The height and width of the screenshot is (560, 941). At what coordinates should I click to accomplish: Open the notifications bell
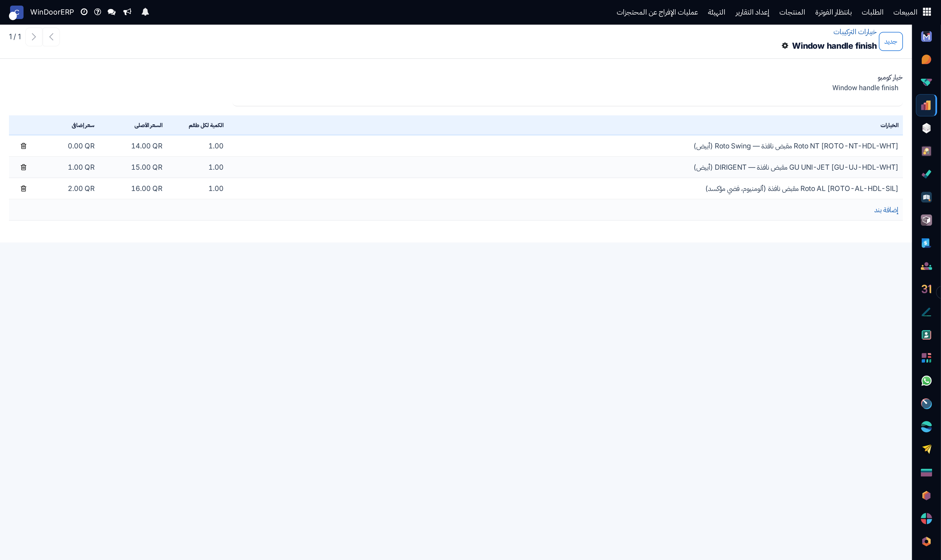[145, 12]
